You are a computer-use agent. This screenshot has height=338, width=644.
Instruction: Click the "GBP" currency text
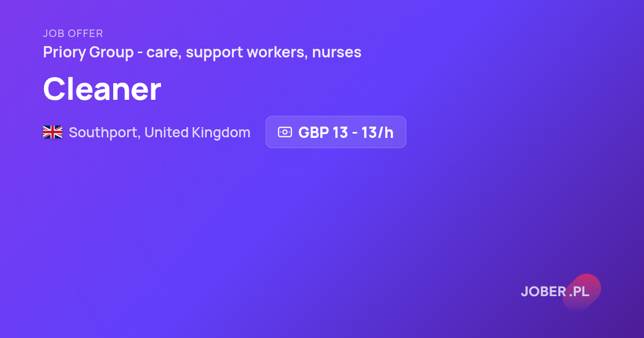[x=313, y=133]
